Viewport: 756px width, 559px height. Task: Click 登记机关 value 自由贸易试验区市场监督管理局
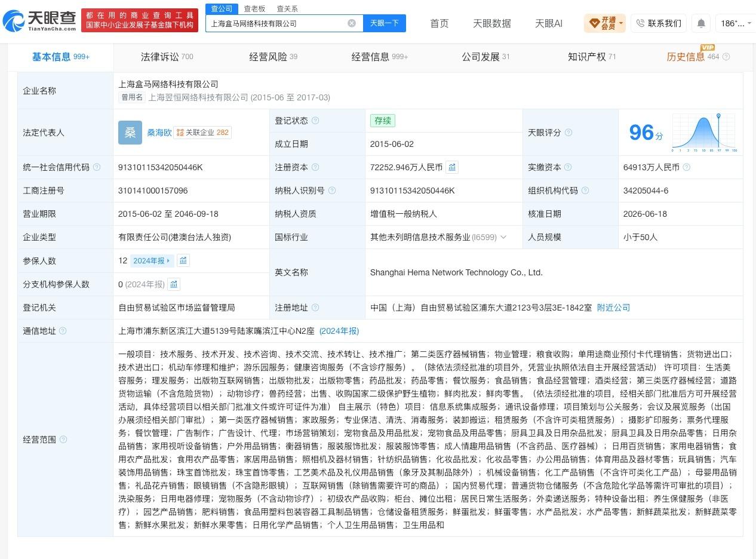pos(177,308)
